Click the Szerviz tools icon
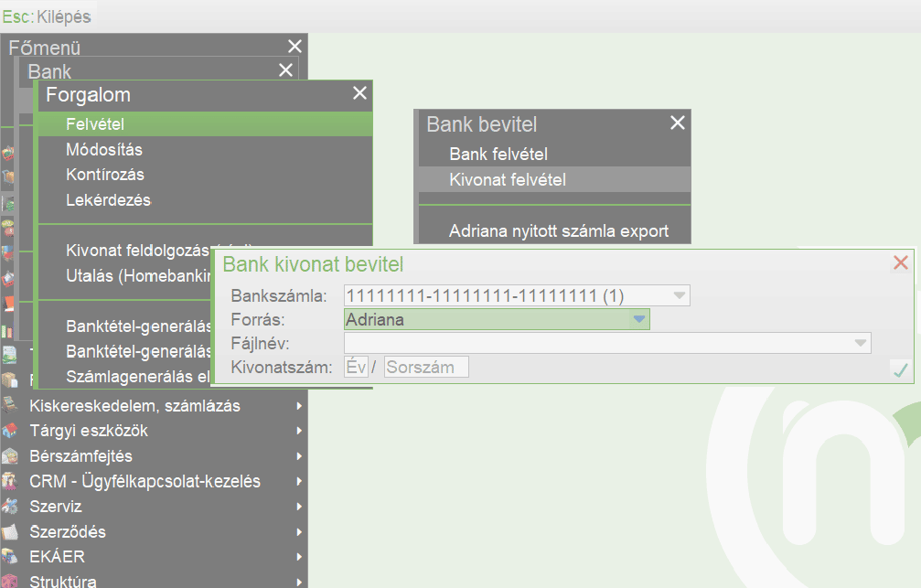This screenshot has width=921, height=588. click(9, 507)
